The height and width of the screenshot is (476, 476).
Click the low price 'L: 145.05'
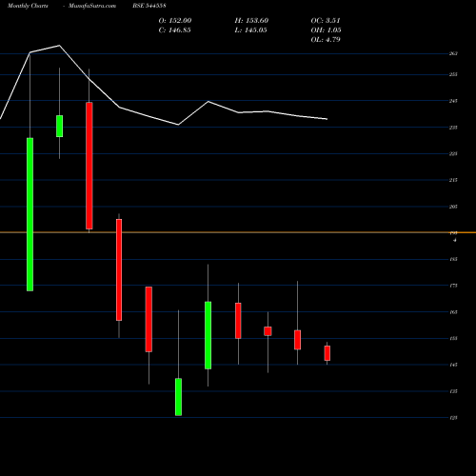tap(250, 30)
